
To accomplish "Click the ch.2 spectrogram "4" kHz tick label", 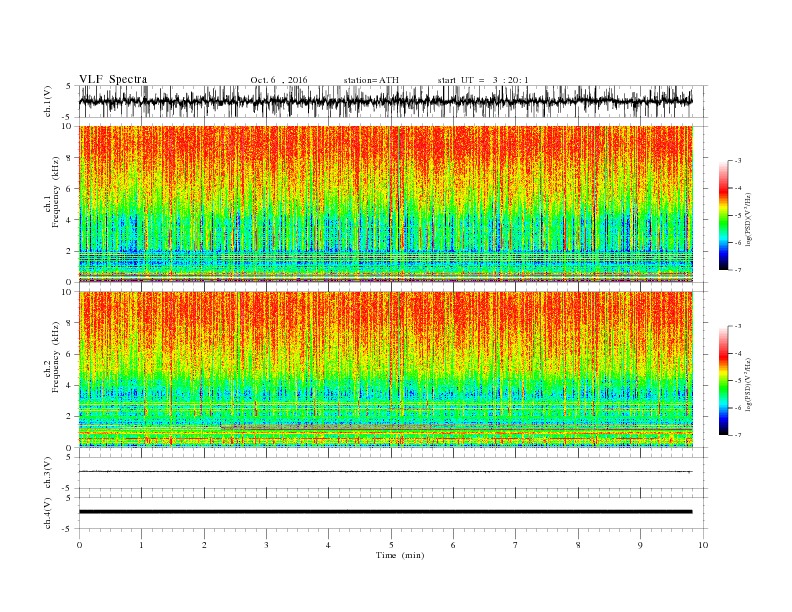I will coord(70,386).
